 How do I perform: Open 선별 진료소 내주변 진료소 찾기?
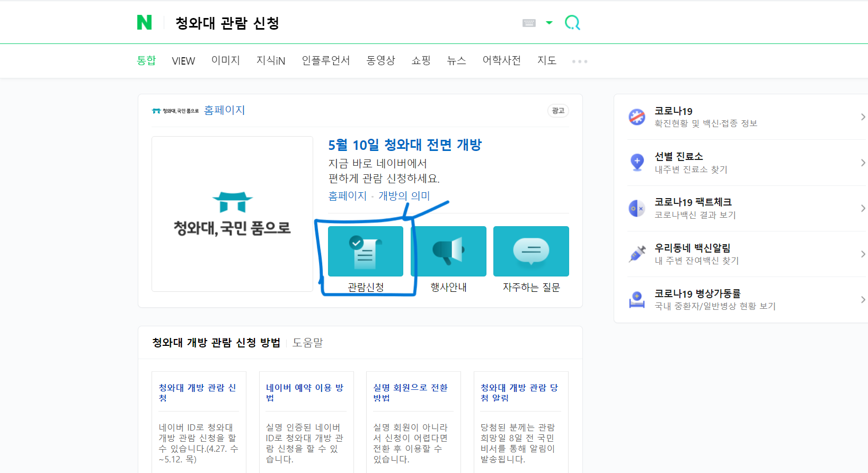click(x=691, y=163)
